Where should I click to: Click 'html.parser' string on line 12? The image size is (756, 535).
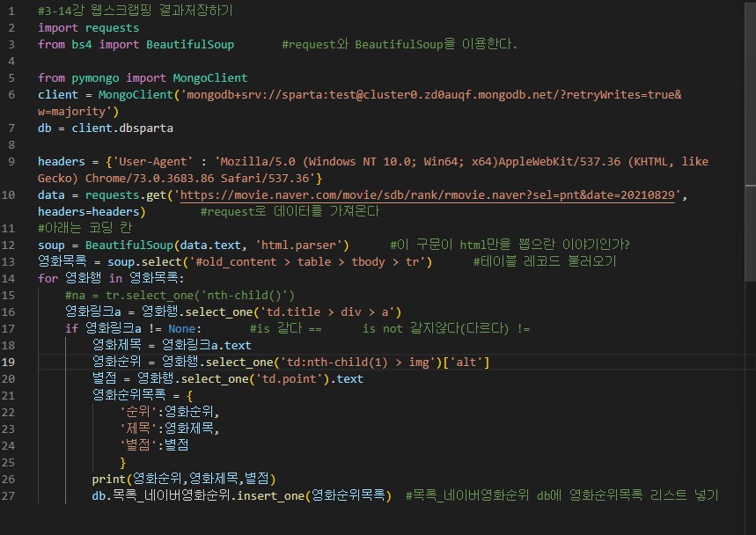click(x=299, y=246)
